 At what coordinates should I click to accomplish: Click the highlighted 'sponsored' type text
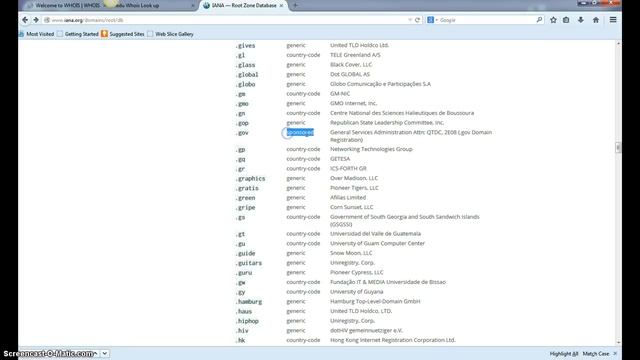(300, 132)
